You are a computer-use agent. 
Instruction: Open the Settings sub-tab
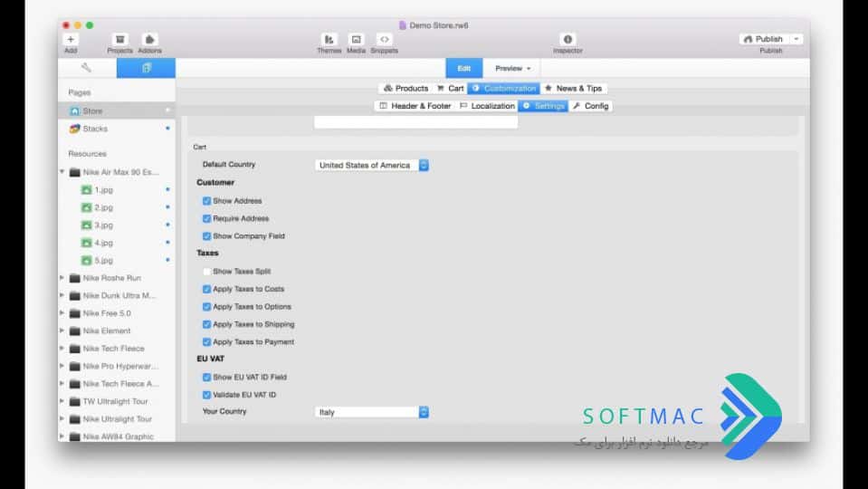[x=543, y=106]
